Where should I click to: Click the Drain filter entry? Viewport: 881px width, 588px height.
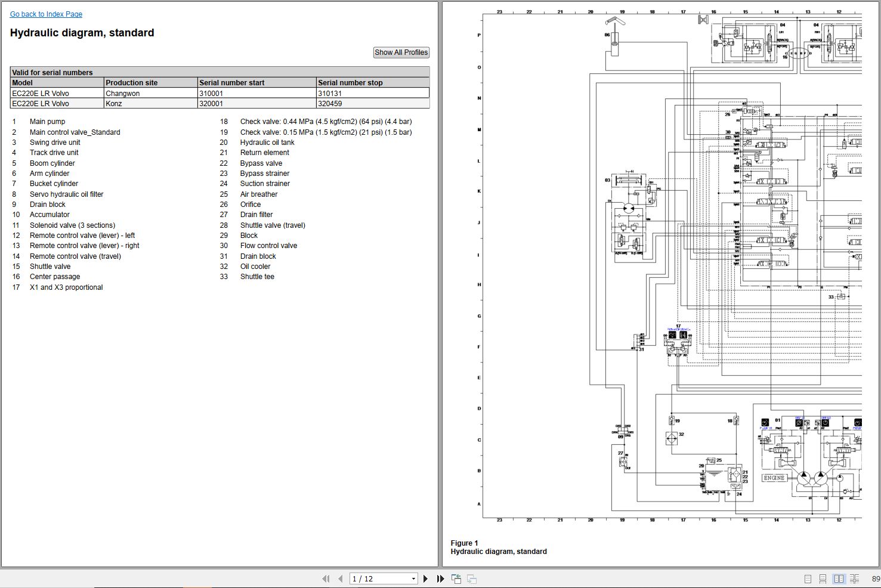click(256, 215)
